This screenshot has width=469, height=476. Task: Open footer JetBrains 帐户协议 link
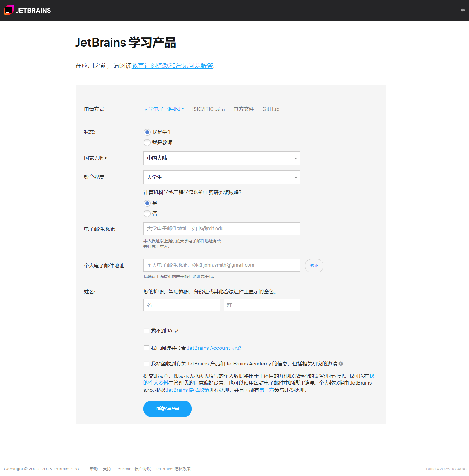pyautogui.click(x=133, y=469)
